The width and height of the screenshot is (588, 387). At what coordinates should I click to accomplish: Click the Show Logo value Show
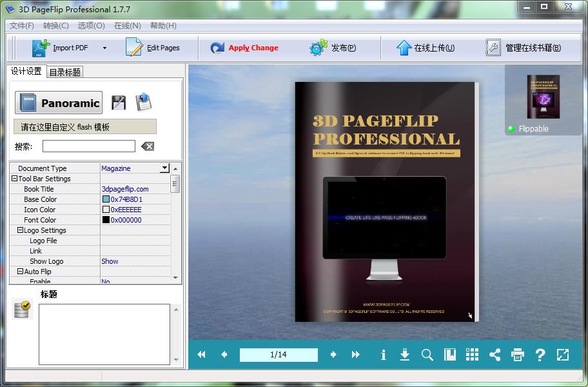pos(110,261)
